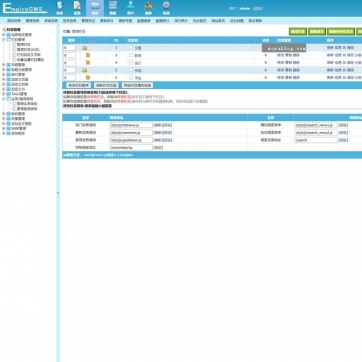Click the 刷新栏目页面 button below table
Viewport: 362px width, 362px height.
pos(106,85)
